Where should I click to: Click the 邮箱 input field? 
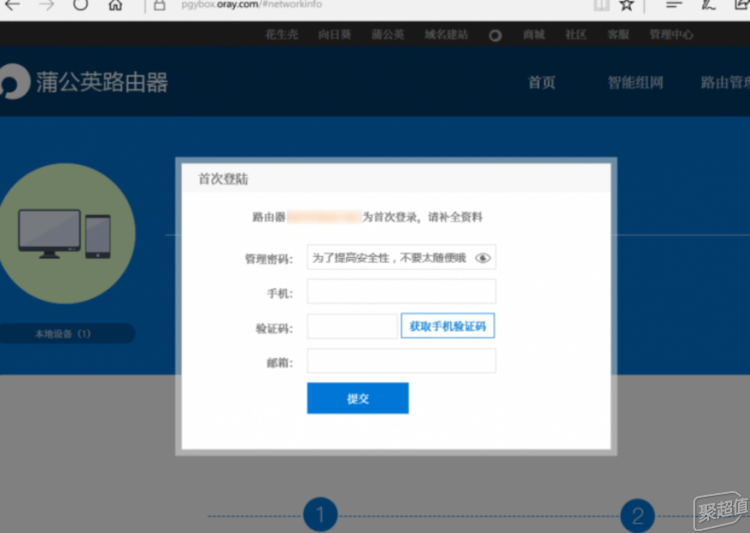401,361
